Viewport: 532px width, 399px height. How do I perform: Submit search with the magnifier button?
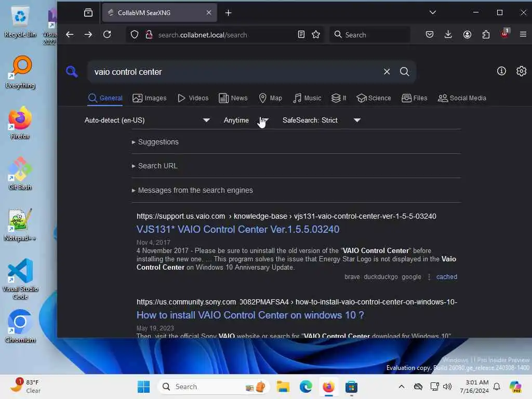404,72
